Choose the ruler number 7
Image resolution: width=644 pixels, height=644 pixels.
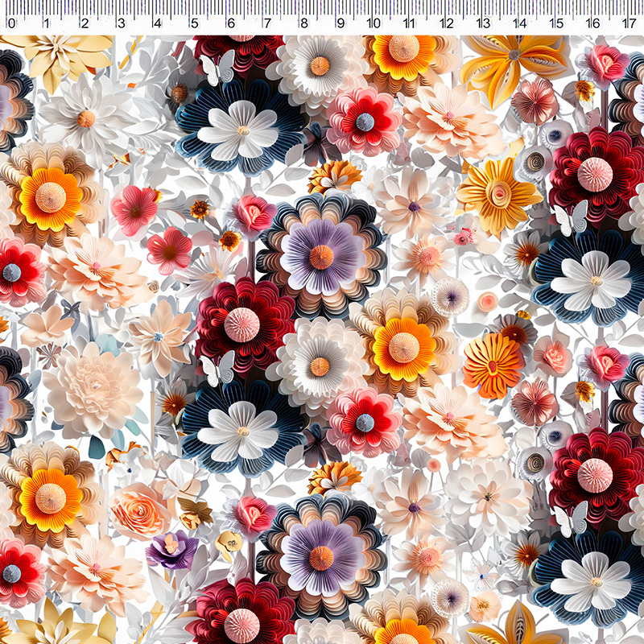267,23
